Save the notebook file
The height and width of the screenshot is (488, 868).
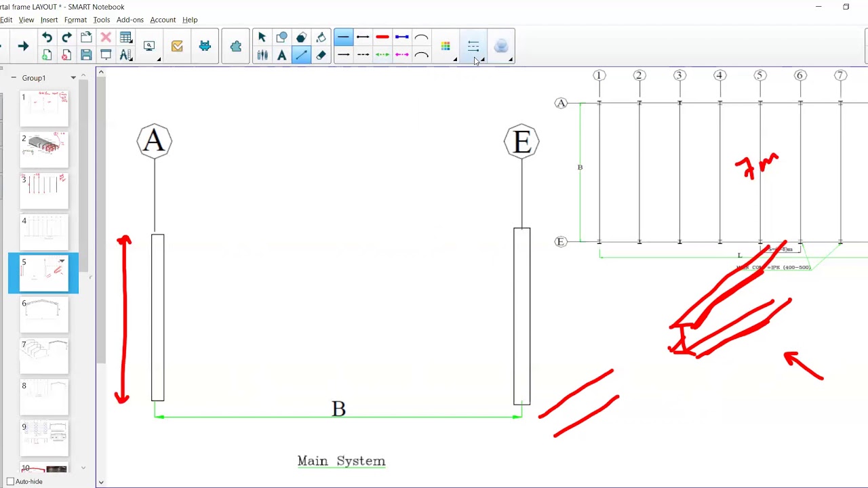coord(86,55)
